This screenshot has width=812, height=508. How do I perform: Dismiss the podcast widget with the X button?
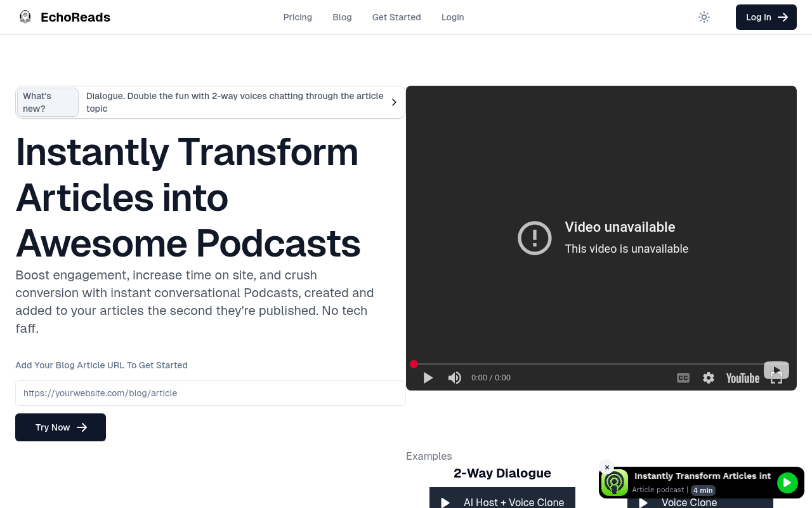tap(606, 467)
